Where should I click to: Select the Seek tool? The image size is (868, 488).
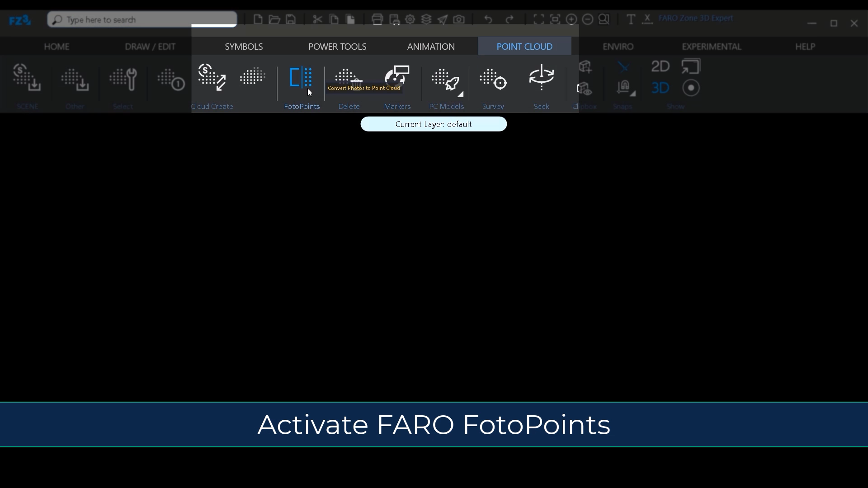click(541, 77)
